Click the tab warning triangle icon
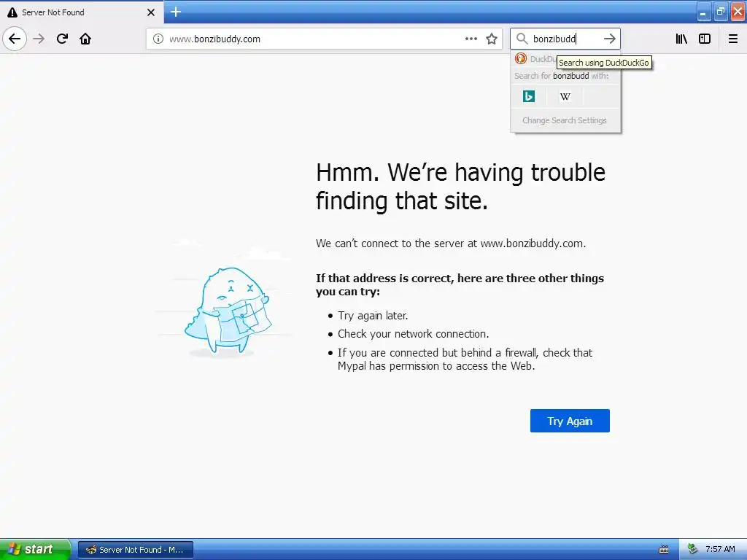Image resolution: width=747 pixels, height=560 pixels. (12, 12)
